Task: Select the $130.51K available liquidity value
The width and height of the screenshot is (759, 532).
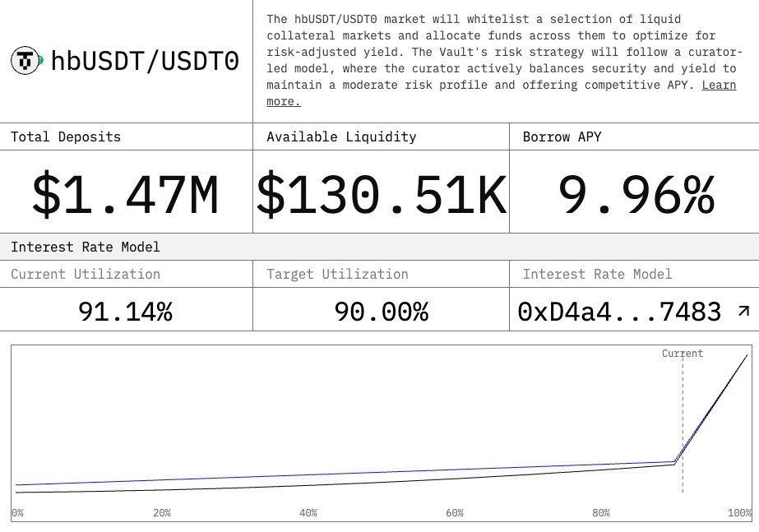Action: [x=382, y=194]
